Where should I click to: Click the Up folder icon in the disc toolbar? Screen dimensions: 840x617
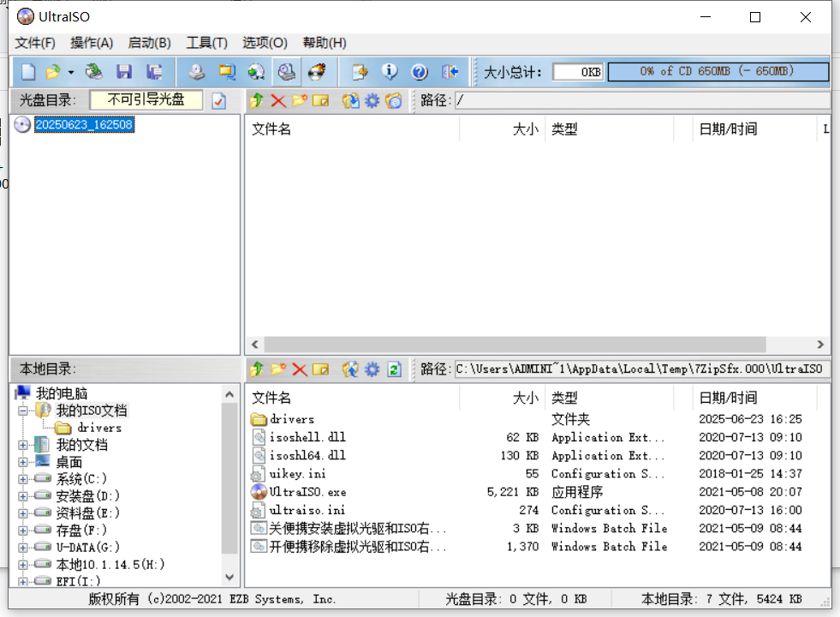(x=257, y=100)
